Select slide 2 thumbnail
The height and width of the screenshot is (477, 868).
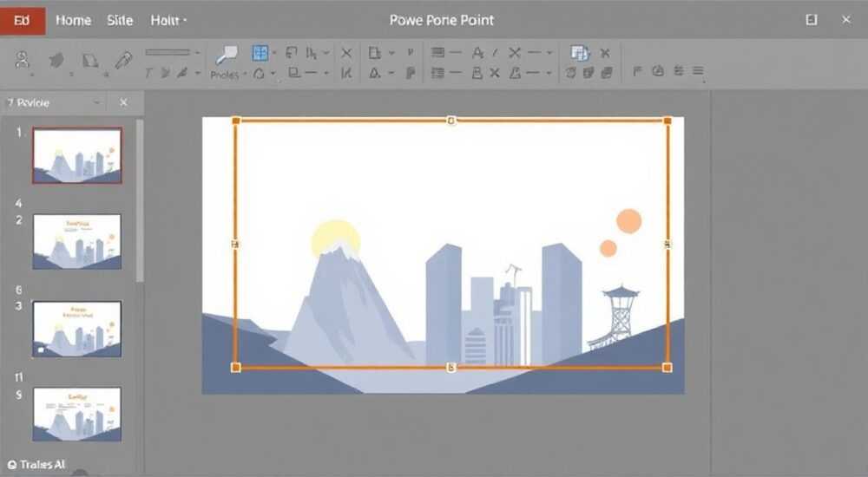77,242
